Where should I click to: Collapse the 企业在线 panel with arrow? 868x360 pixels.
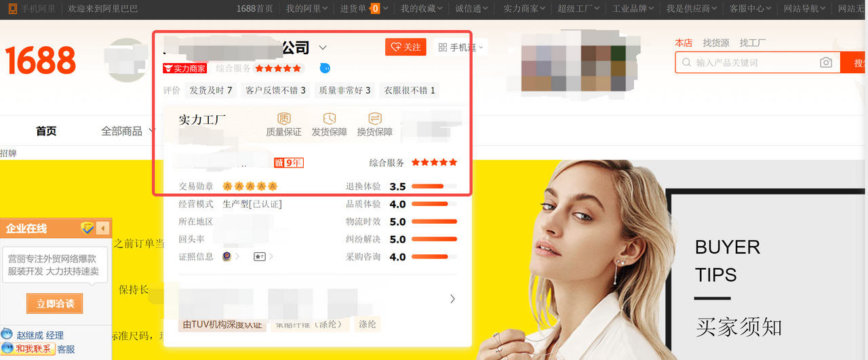click(102, 228)
